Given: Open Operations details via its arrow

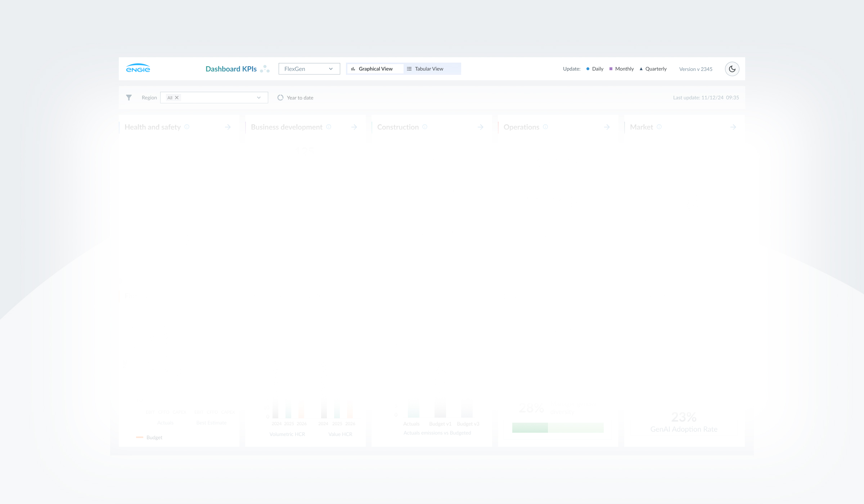Looking at the screenshot, I should tap(607, 127).
